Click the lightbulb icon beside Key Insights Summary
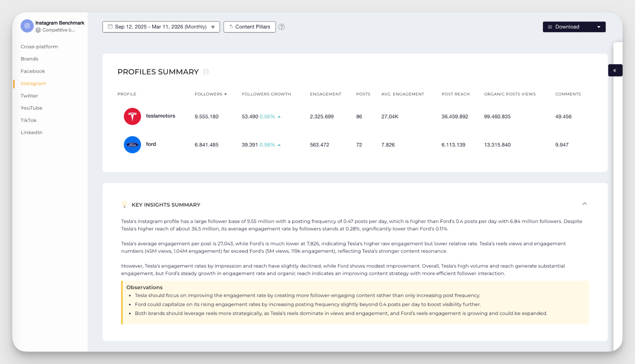This screenshot has width=635, height=364. [x=125, y=204]
